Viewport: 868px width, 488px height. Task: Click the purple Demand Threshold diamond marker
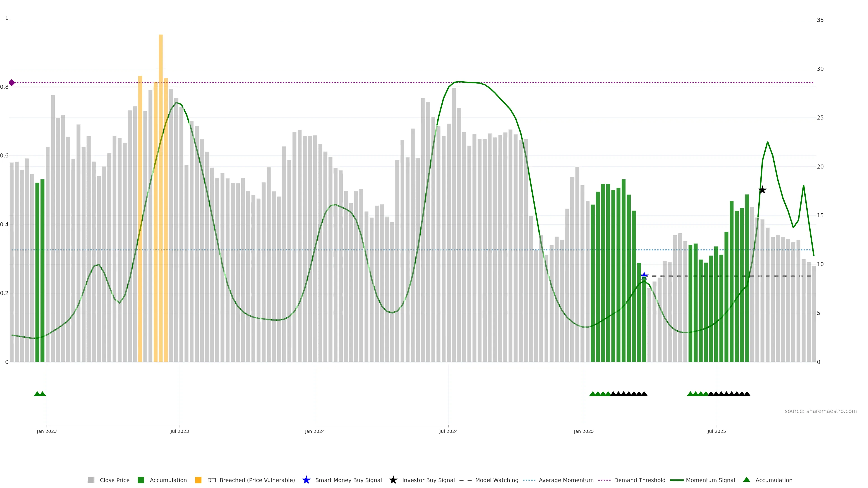12,82
